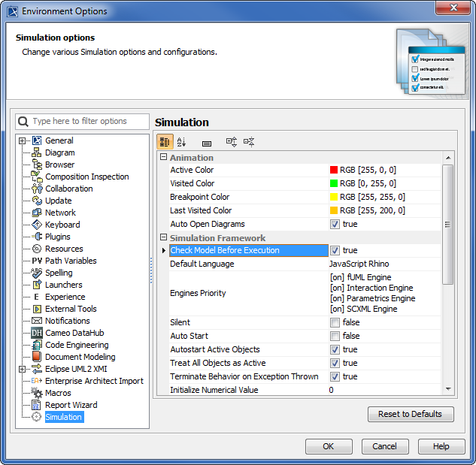This screenshot has height=465, width=476.
Task: Expand the General tree node
Action: (x=22, y=140)
